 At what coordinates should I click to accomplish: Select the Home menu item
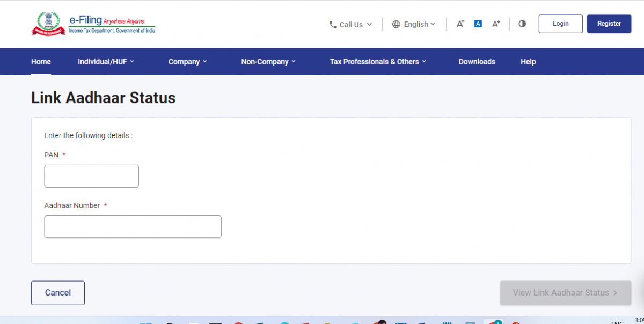point(41,61)
